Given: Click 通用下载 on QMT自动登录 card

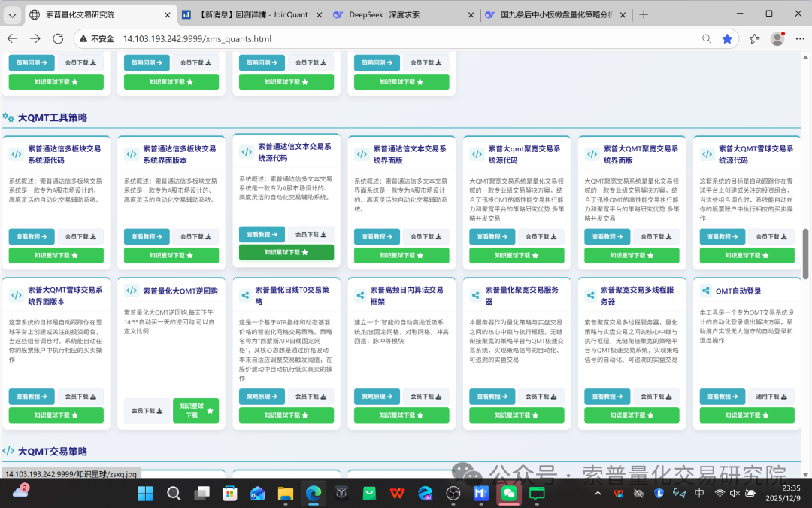Looking at the screenshot, I should [x=771, y=397].
